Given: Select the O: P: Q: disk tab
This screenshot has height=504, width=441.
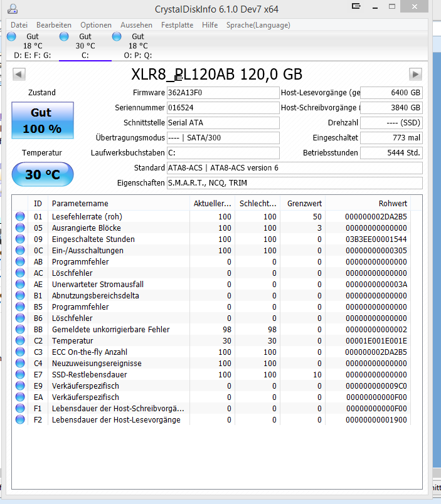Looking at the screenshot, I should pyautogui.click(x=138, y=46).
